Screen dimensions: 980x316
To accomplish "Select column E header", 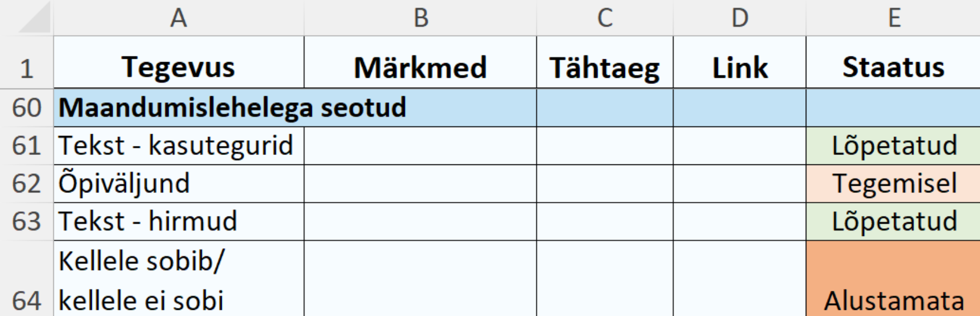I will (894, 18).
